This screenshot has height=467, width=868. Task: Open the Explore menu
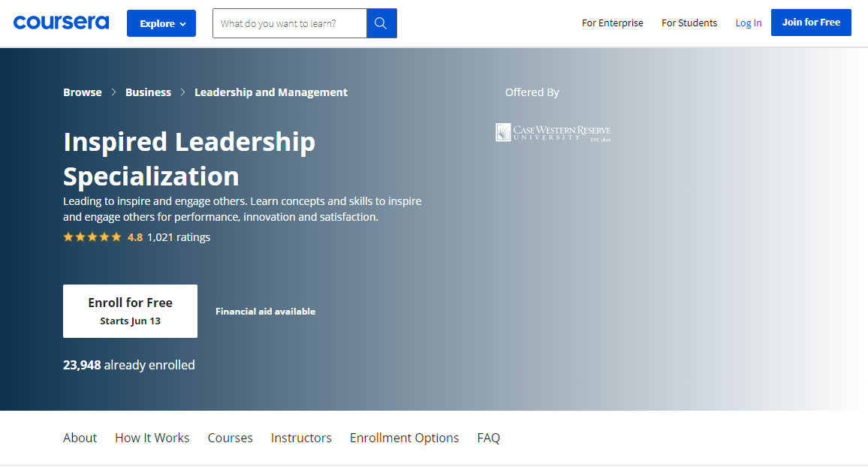point(161,23)
